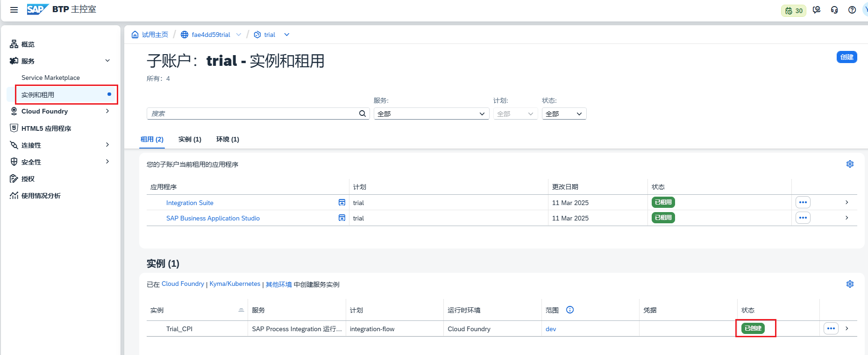Collapse the 服务 sidebar section
Screen dimensions: 868x355
click(x=107, y=61)
